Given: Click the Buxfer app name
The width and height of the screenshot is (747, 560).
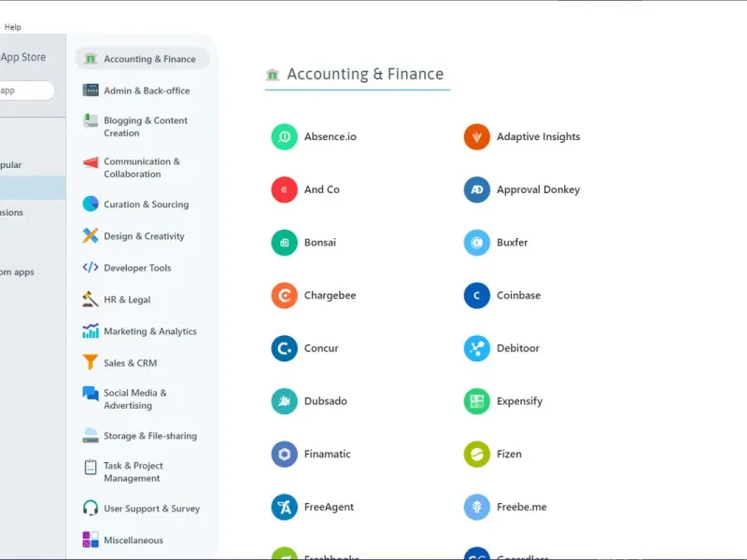Looking at the screenshot, I should pyautogui.click(x=512, y=243).
